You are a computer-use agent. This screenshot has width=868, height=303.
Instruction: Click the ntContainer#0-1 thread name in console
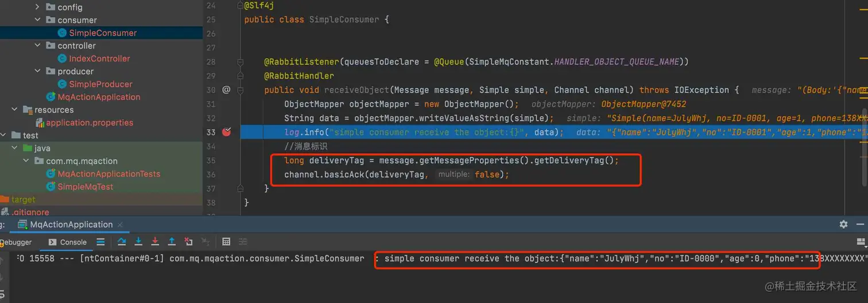[x=122, y=259]
